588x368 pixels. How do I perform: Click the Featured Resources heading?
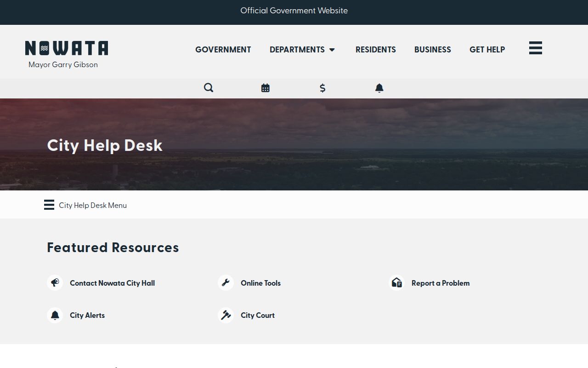(113, 247)
